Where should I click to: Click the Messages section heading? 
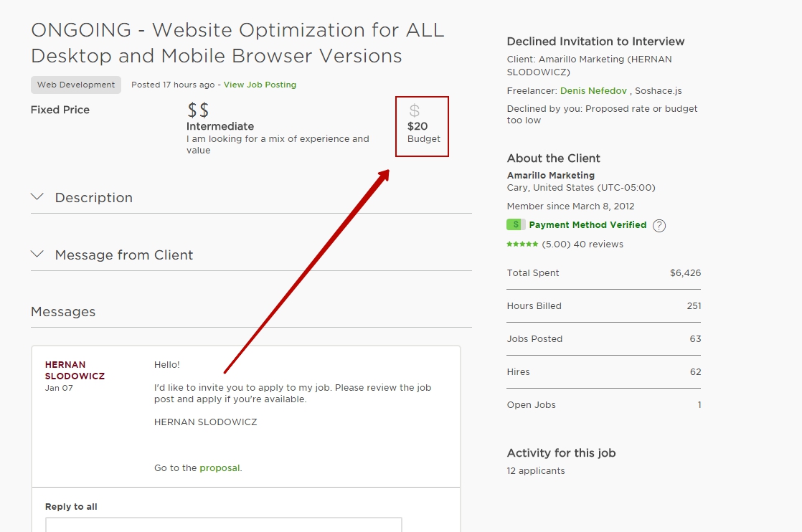63,312
